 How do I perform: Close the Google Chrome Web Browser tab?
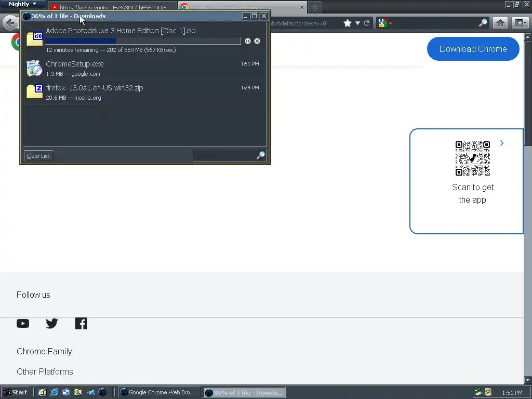click(x=302, y=7)
